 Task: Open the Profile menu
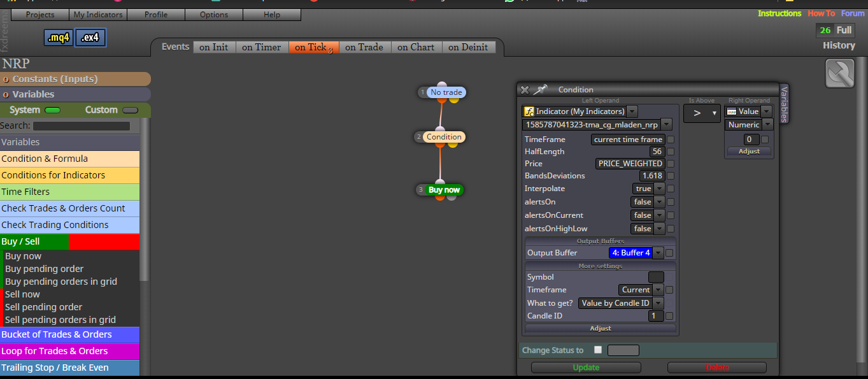pos(156,15)
